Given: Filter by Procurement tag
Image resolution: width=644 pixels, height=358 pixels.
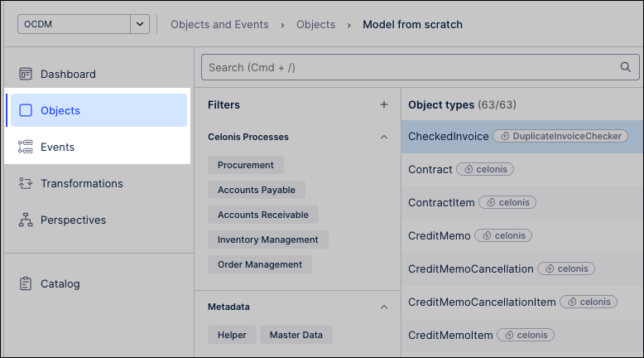Looking at the screenshot, I should pos(246,165).
